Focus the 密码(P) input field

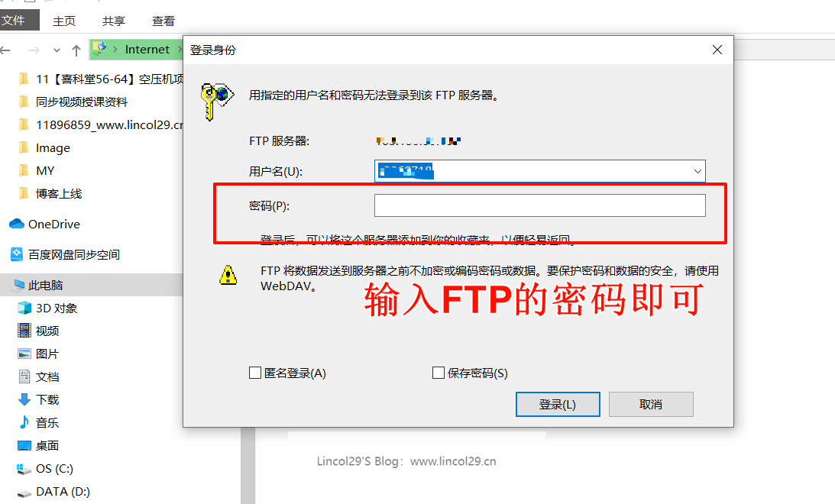coord(539,205)
